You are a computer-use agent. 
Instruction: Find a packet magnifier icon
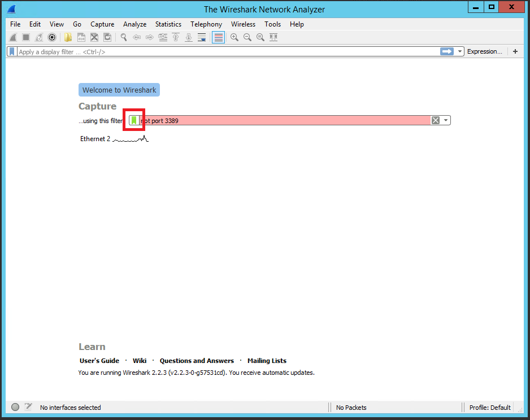click(x=124, y=37)
